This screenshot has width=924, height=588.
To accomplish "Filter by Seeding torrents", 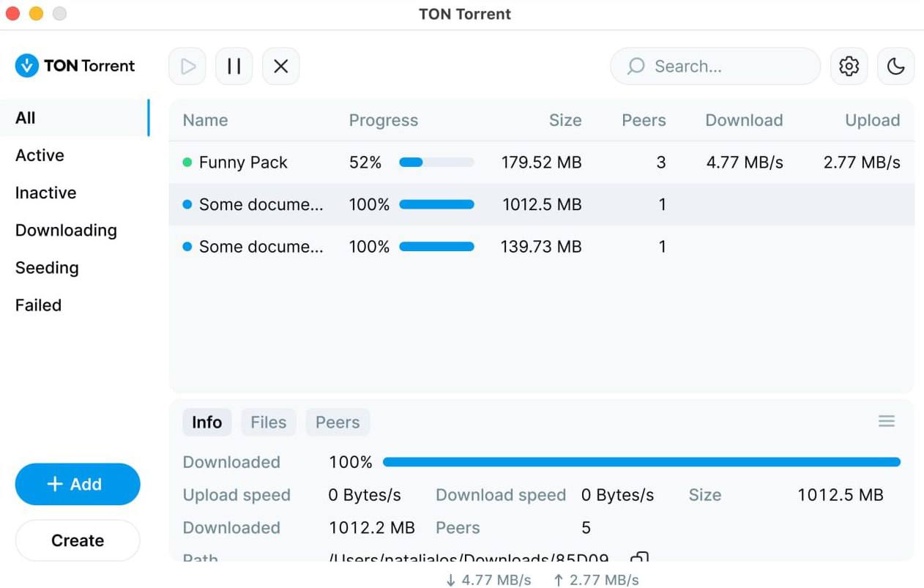I will [x=47, y=268].
